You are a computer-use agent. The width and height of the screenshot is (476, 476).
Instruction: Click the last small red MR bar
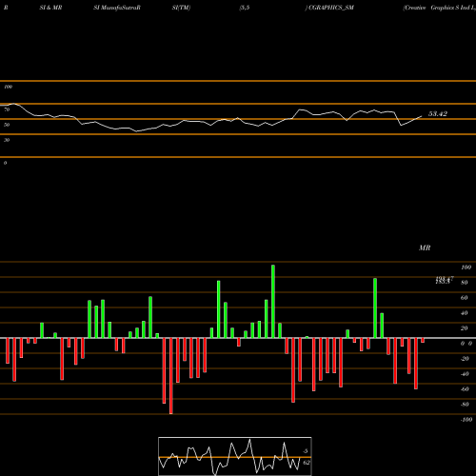click(423, 340)
